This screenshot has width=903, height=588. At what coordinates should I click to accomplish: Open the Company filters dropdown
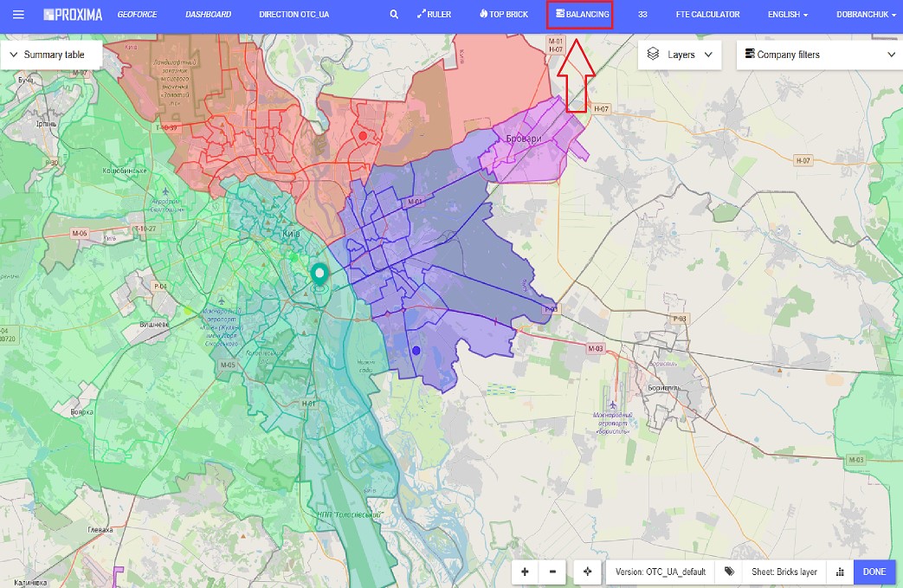click(x=818, y=54)
